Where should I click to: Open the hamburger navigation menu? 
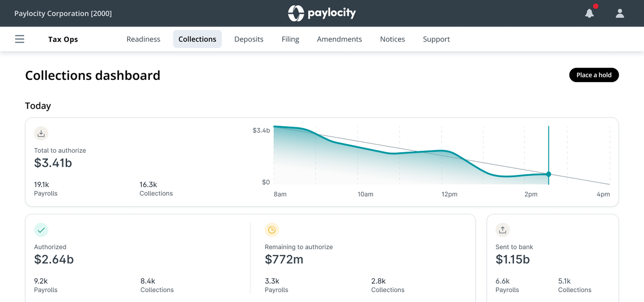[20, 39]
